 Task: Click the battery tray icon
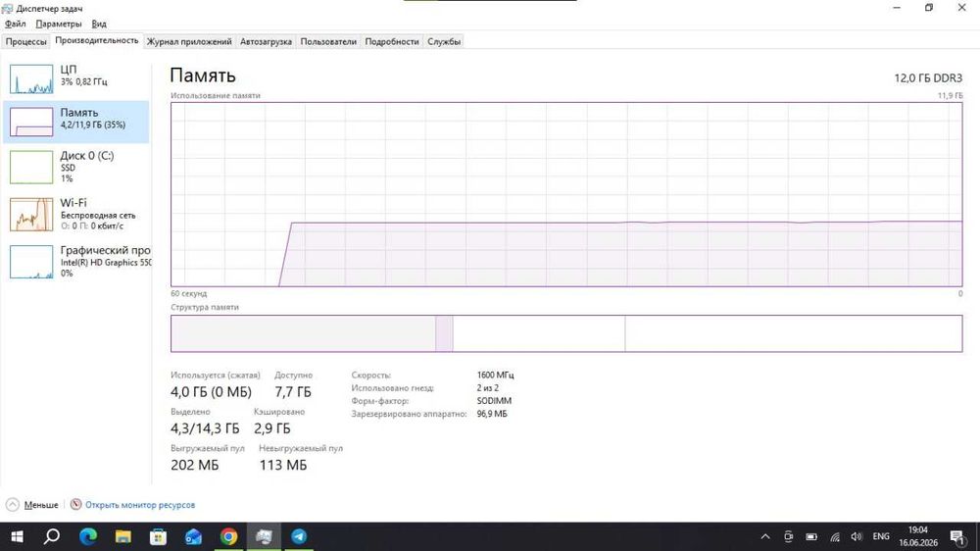(x=811, y=536)
